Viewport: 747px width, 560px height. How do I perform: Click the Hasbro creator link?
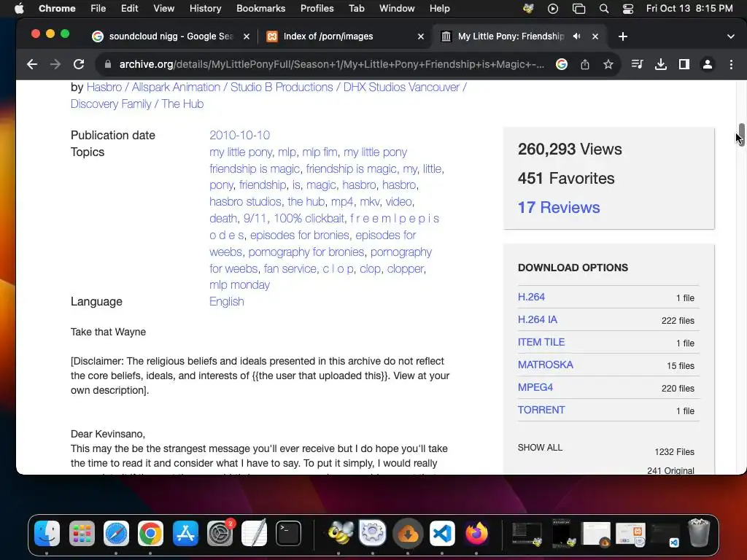coord(104,87)
